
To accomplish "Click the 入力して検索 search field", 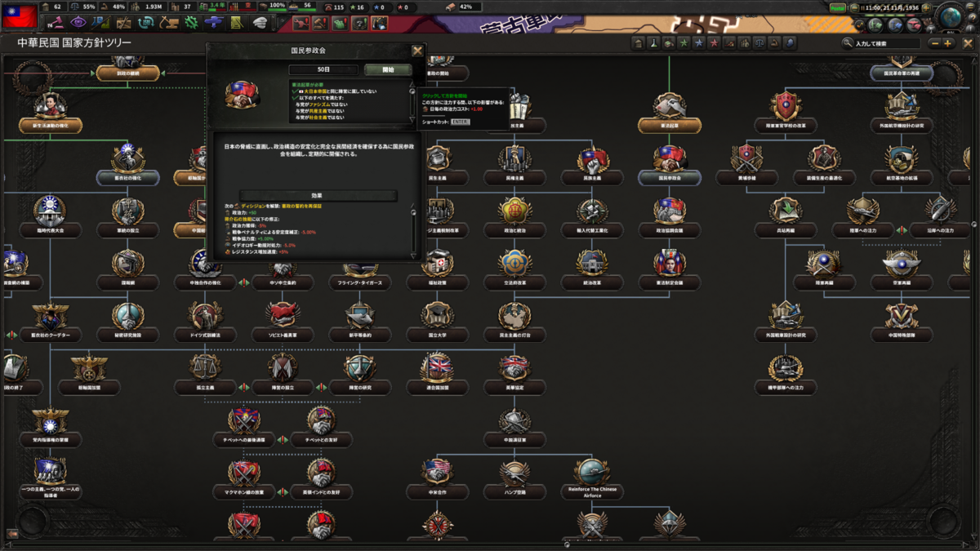I will point(887,43).
